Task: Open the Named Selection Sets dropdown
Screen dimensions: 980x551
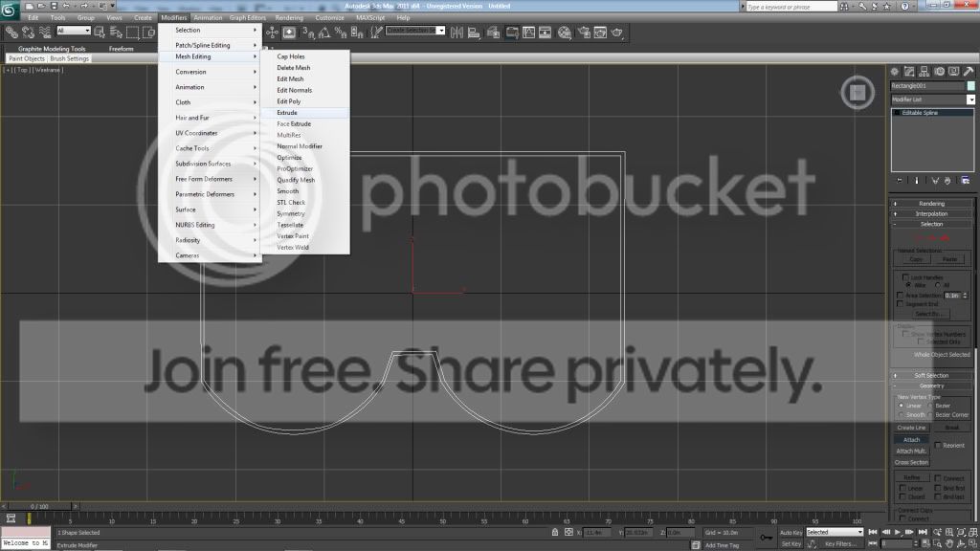Action: [x=415, y=30]
